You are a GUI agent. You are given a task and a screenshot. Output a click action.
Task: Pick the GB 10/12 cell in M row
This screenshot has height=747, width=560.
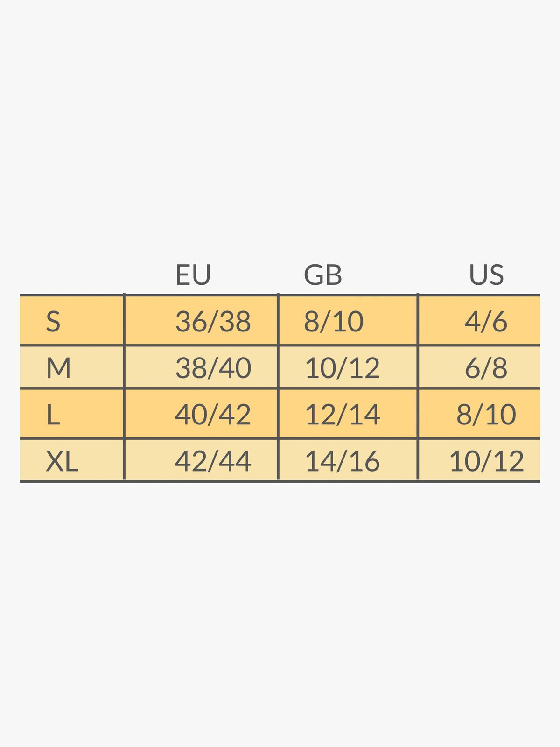(x=342, y=368)
